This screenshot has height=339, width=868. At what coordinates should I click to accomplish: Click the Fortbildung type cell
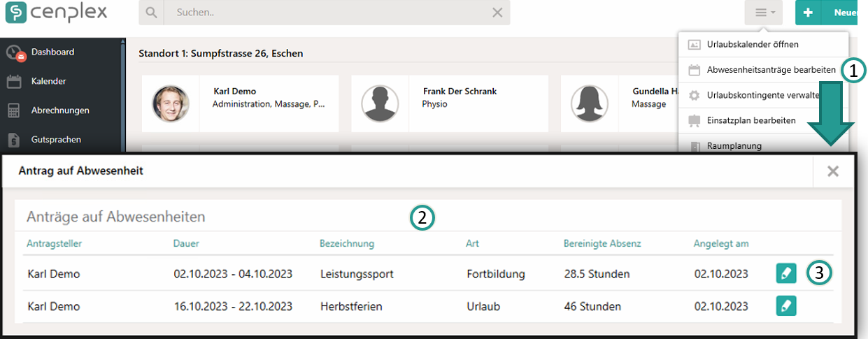point(496,274)
